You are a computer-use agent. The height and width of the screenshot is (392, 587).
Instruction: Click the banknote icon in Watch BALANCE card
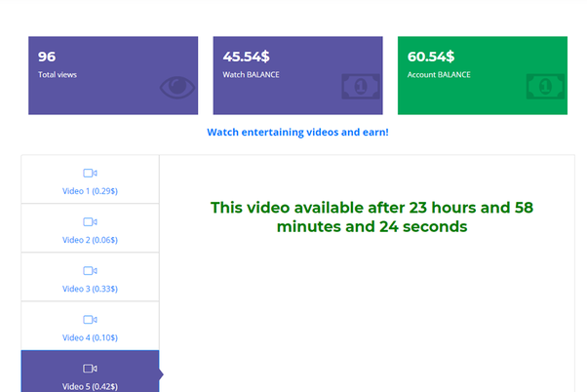361,87
